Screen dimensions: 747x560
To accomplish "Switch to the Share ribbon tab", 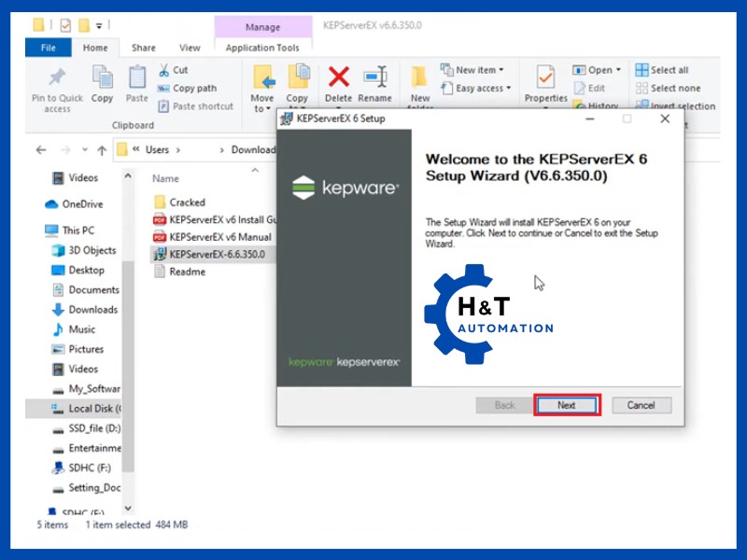I will coord(144,48).
